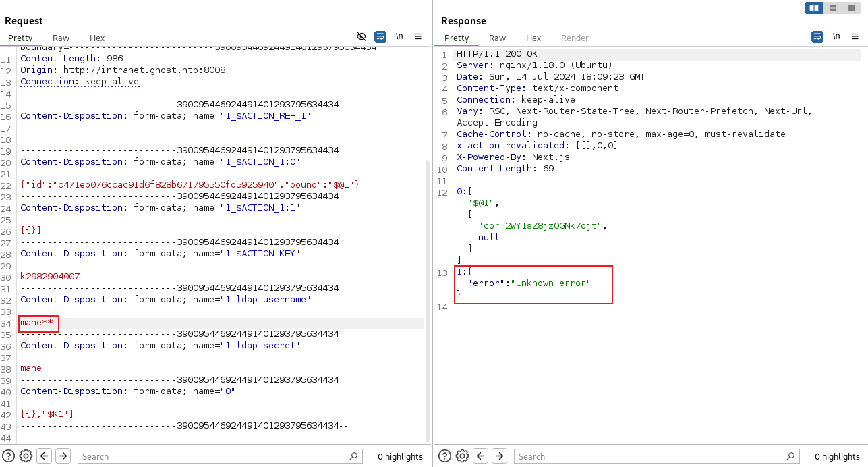Select combined tabbed layout icon
Image resolution: width=868 pixels, height=467 pixels.
pyautogui.click(x=851, y=8)
